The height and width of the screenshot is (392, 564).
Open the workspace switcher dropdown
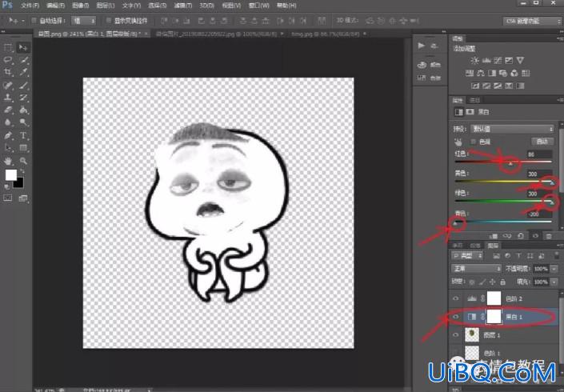532,22
